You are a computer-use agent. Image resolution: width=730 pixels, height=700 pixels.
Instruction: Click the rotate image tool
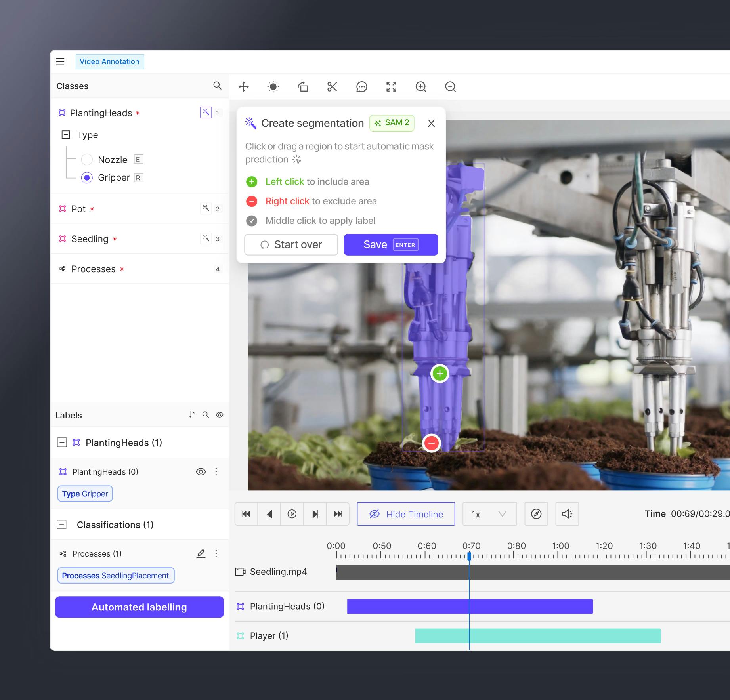[303, 86]
